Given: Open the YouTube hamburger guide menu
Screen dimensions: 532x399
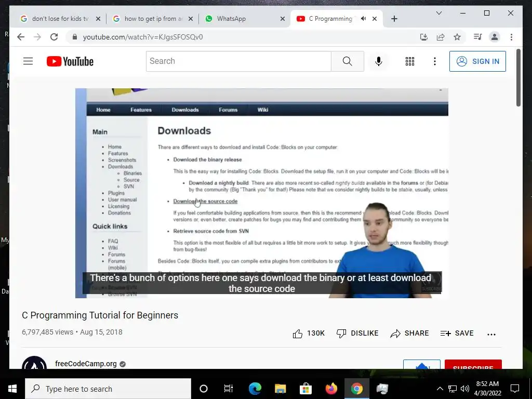Looking at the screenshot, I should (28, 61).
